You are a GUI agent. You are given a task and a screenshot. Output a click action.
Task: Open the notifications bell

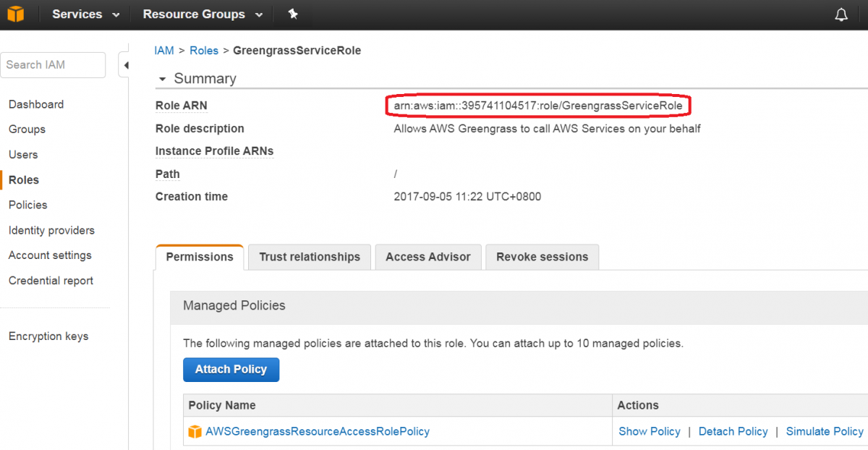point(841,13)
